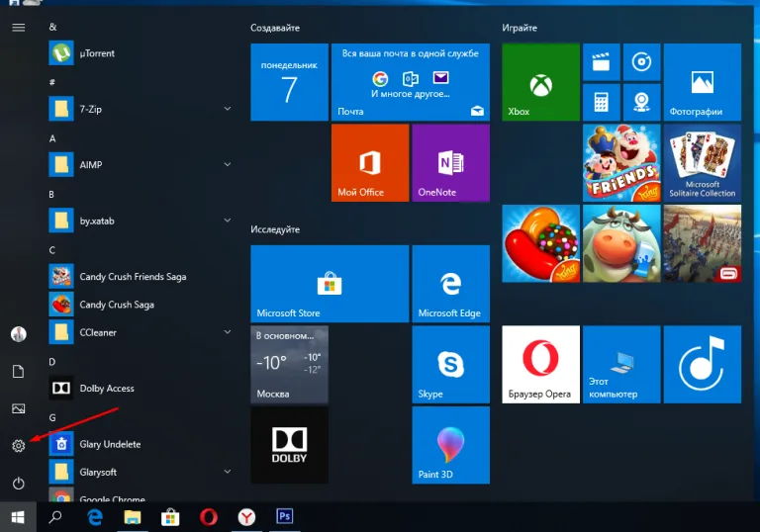Open Candy Crush Friends Saga list entry
The width and height of the screenshot is (760, 532).
pyautogui.click(x=140, y=276)
